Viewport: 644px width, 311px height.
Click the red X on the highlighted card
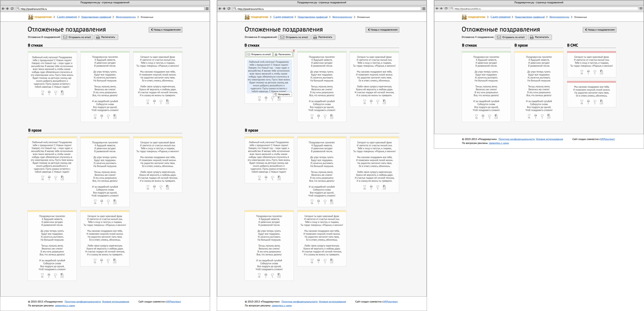click(294, 51)
